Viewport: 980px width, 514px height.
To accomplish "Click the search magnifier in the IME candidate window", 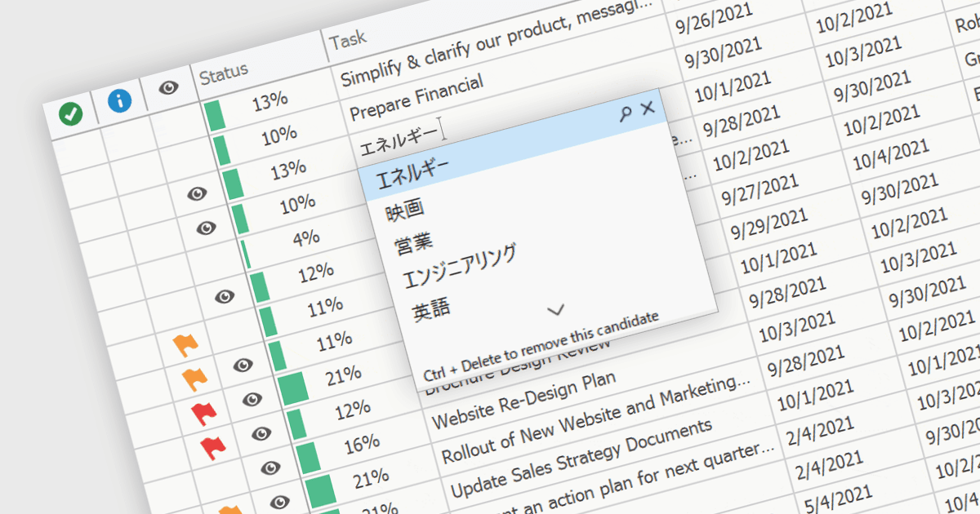I will point(626,114).
